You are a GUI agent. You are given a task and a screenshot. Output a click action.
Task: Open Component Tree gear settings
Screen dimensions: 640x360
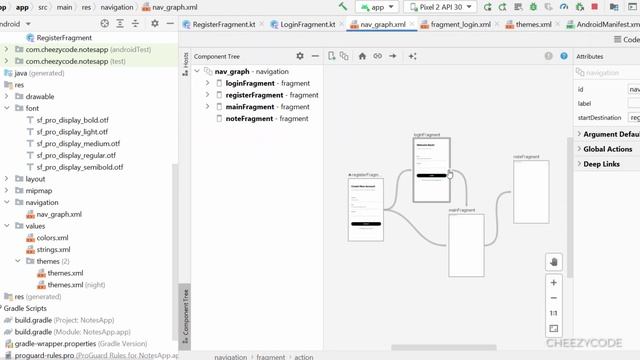point(300,56)
